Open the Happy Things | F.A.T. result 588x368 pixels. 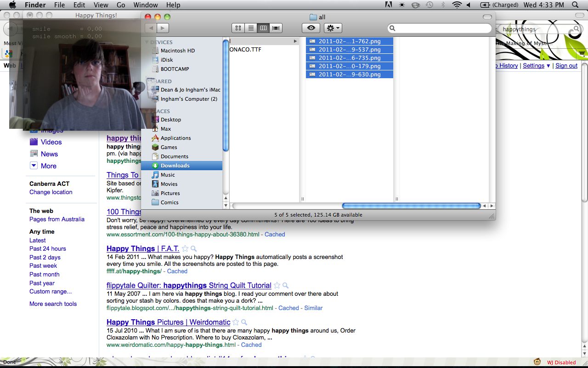(x=143, y=249)
